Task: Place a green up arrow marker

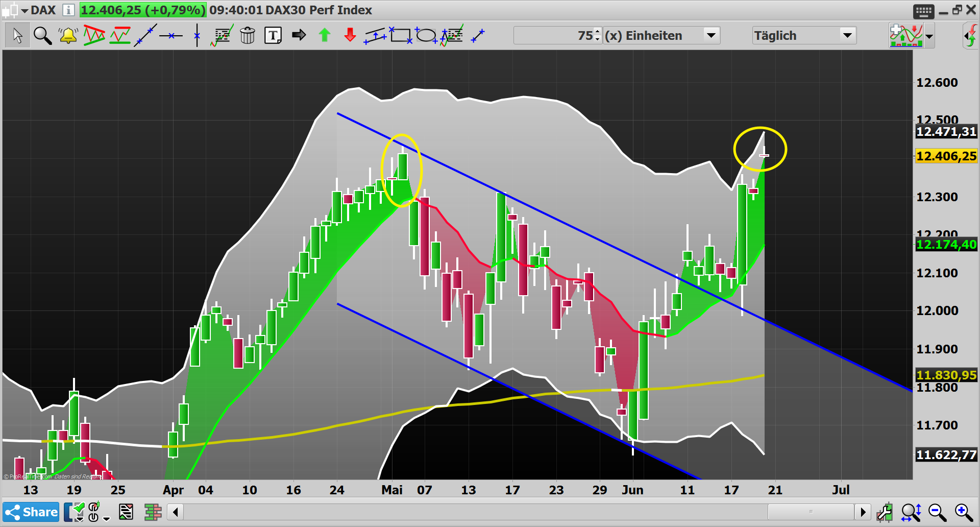Action: [x=325, y=35]
